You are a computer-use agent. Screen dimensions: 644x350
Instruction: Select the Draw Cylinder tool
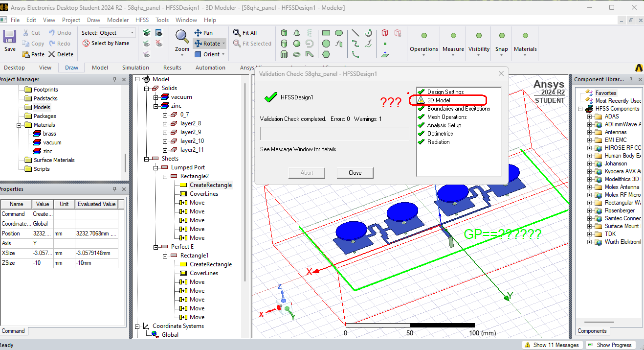[284, 43]
